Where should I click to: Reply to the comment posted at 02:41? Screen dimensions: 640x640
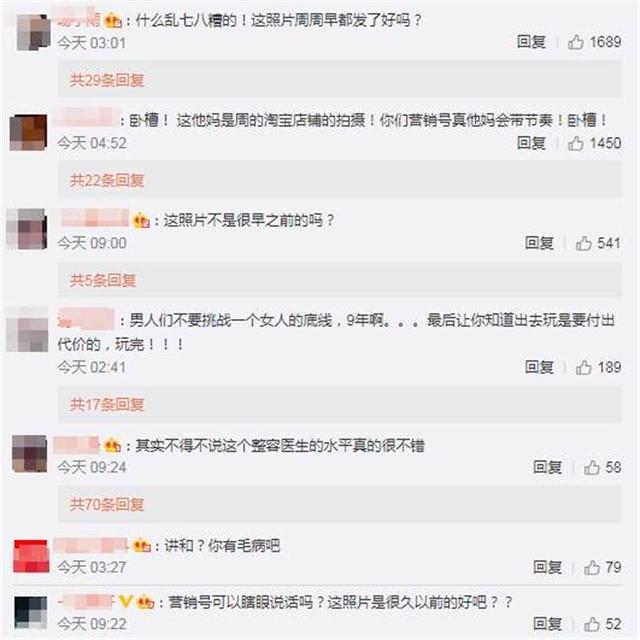(539, 367)
